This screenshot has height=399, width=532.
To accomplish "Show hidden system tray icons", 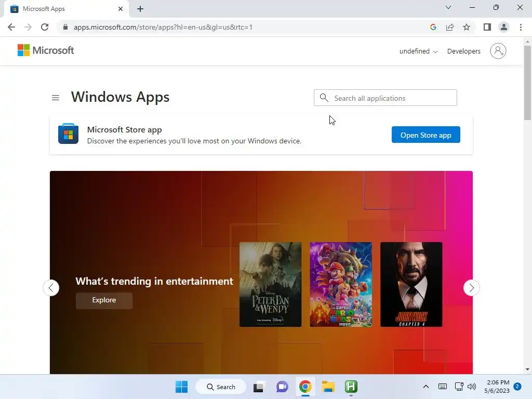I will [426, 387].
